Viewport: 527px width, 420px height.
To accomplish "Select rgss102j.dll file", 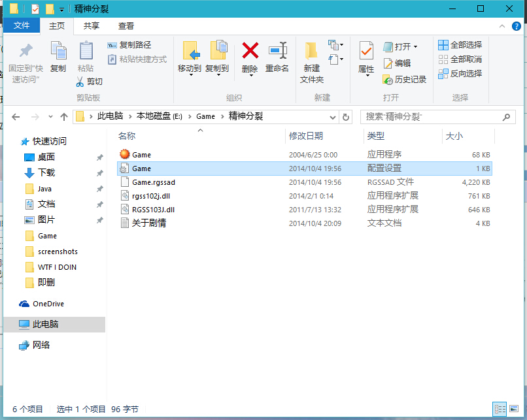I will pyautogui.click(x=305, y=196).
